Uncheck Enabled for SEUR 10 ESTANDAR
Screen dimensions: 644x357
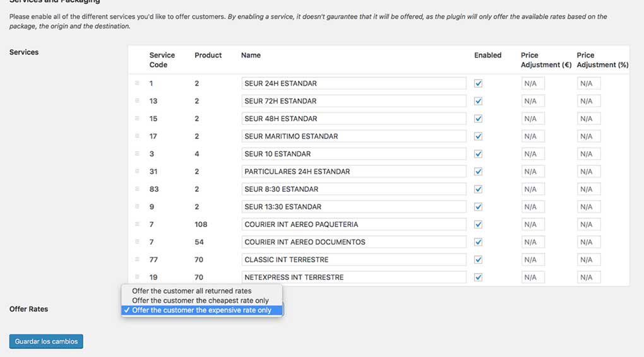coord(478,154)
